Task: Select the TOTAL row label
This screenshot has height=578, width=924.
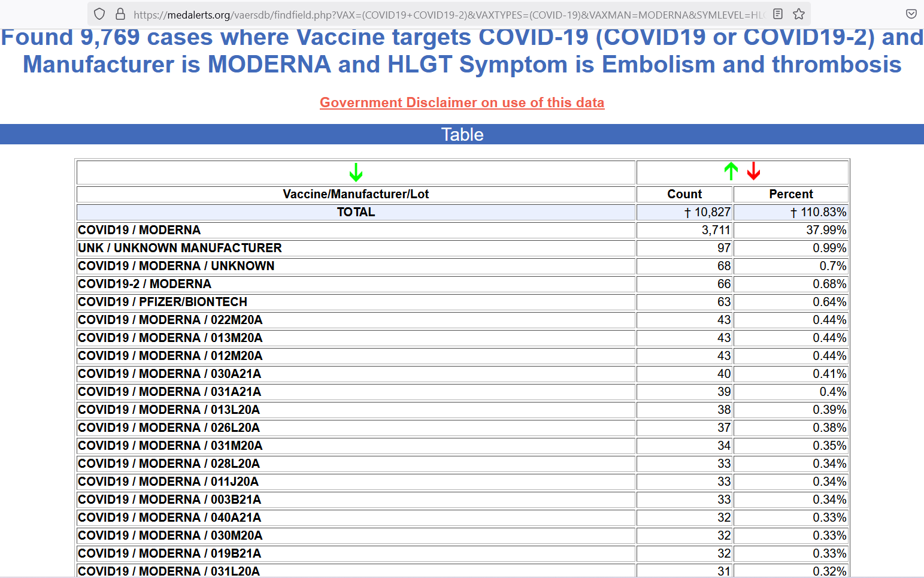Action: pyautogui.click(x=356, y=212)
